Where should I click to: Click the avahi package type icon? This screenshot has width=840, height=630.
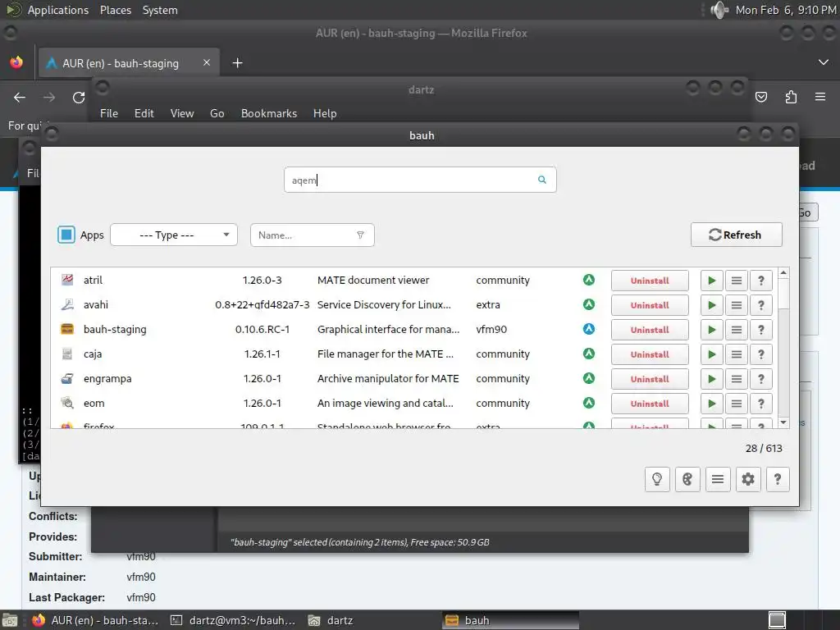589,304
